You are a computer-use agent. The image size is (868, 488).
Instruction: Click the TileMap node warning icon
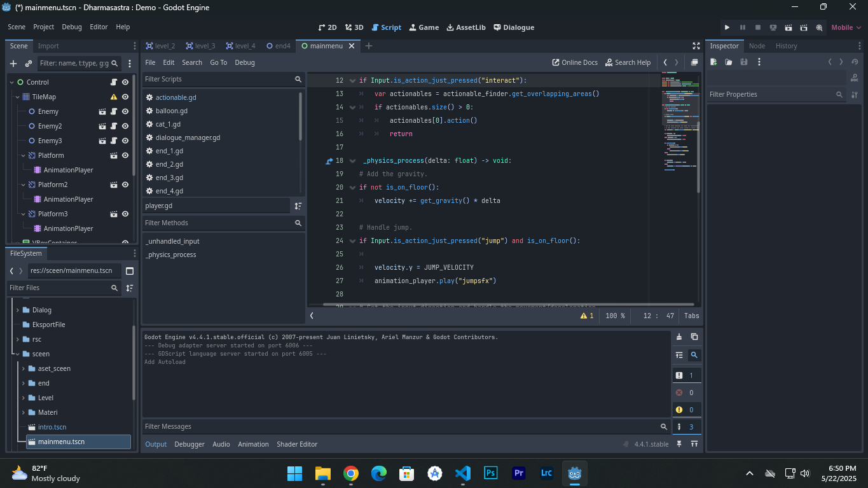point(114,97)
